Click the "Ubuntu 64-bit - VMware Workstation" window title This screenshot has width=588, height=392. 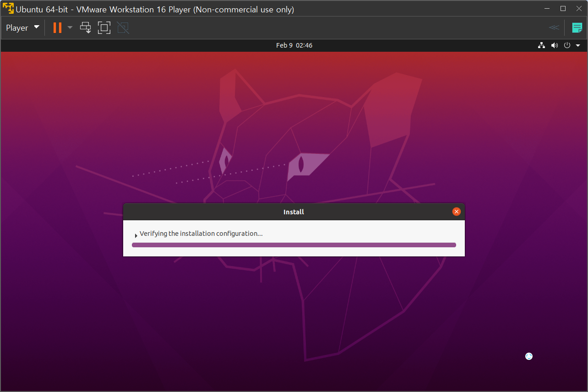click(x=155, y=9)
